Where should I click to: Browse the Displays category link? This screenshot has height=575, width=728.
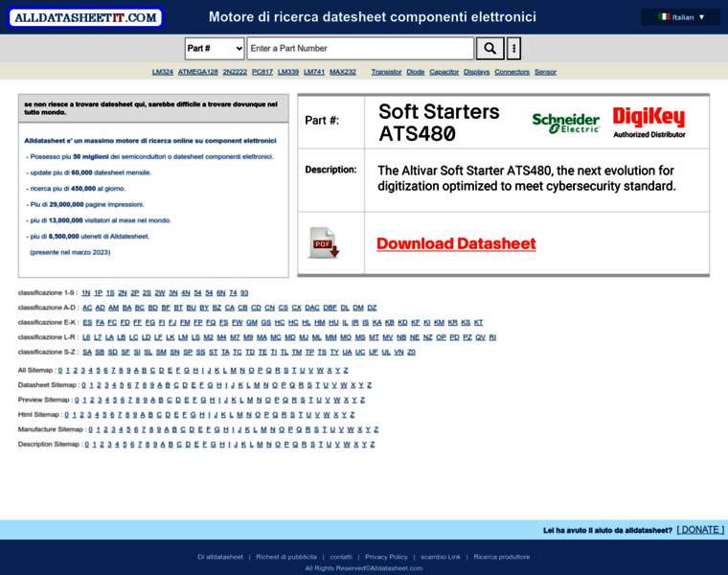coord(476,72)
